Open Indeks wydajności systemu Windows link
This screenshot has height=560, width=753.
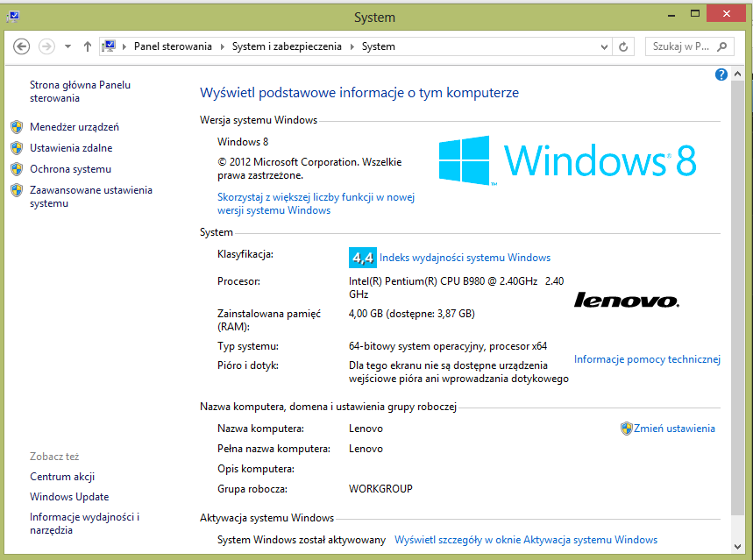click(x=465, y=258)
